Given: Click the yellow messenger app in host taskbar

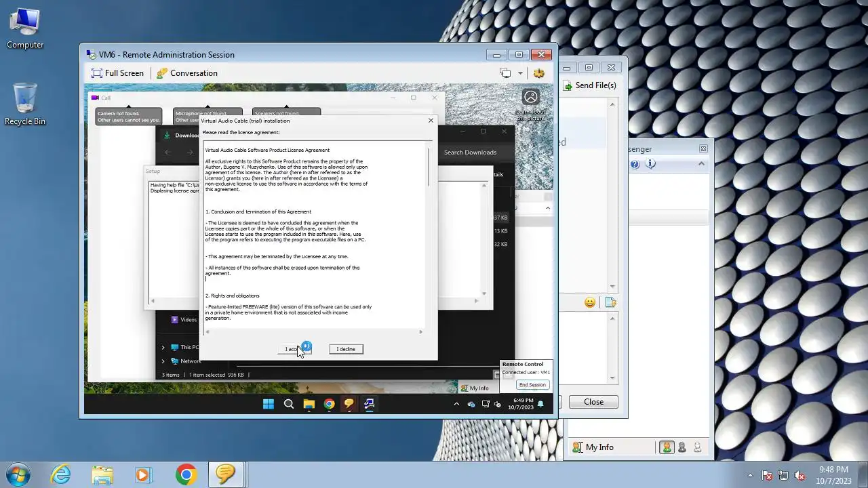Looking at the screenshot, I should [226, 474].
